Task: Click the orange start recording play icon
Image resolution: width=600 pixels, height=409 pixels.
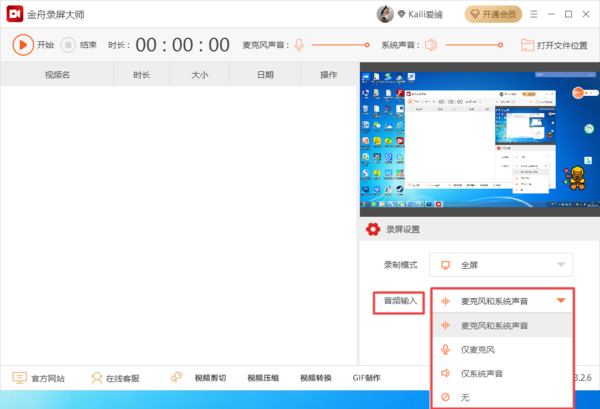Action: (23, 45)
